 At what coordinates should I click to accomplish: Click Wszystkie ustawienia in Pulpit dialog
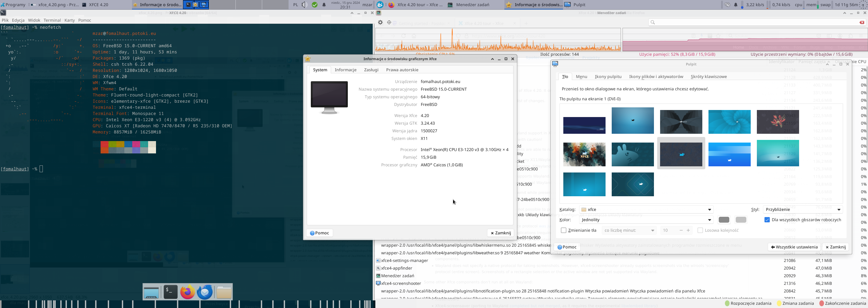pyautogui.click(x=794, y=247)
